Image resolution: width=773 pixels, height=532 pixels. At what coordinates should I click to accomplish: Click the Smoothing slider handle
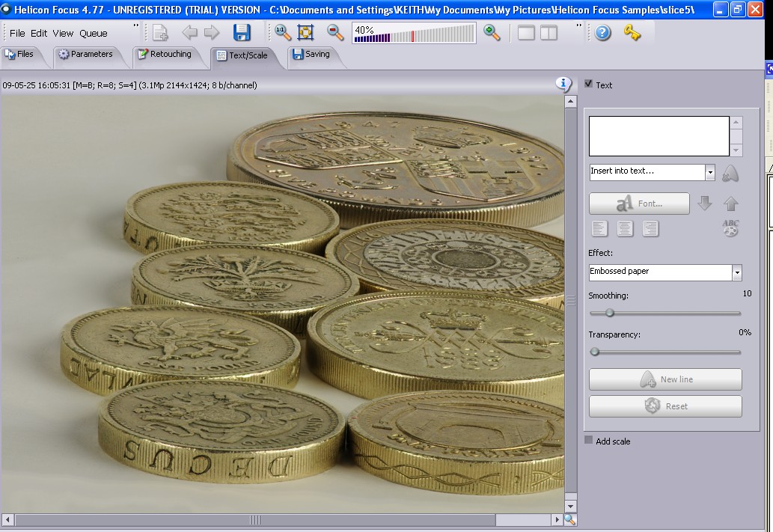610,313
